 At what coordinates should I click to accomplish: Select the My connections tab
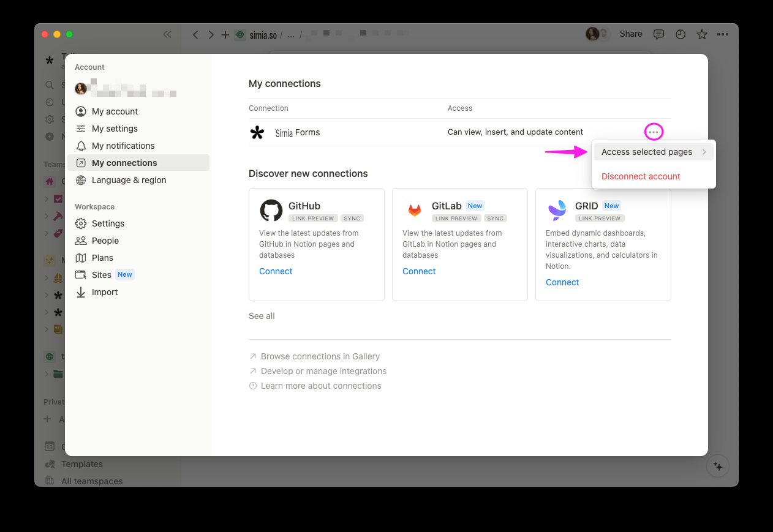[138, 163]
